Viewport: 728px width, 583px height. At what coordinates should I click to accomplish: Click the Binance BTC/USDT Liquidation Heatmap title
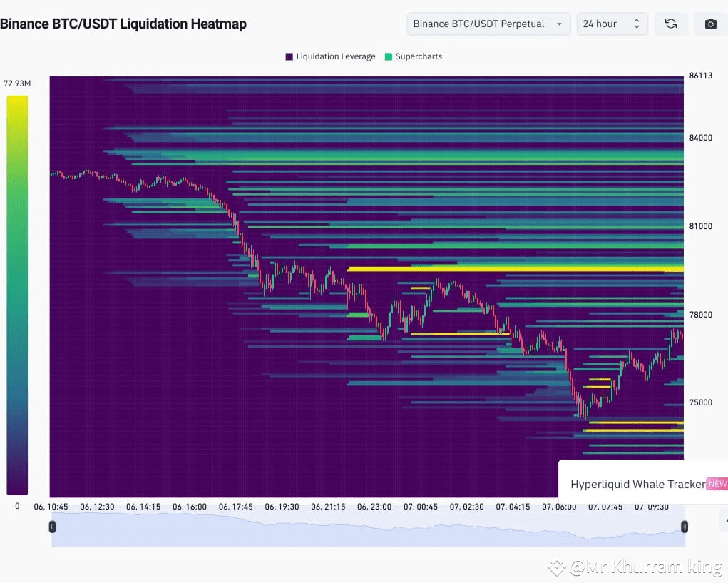coord(124,24)
